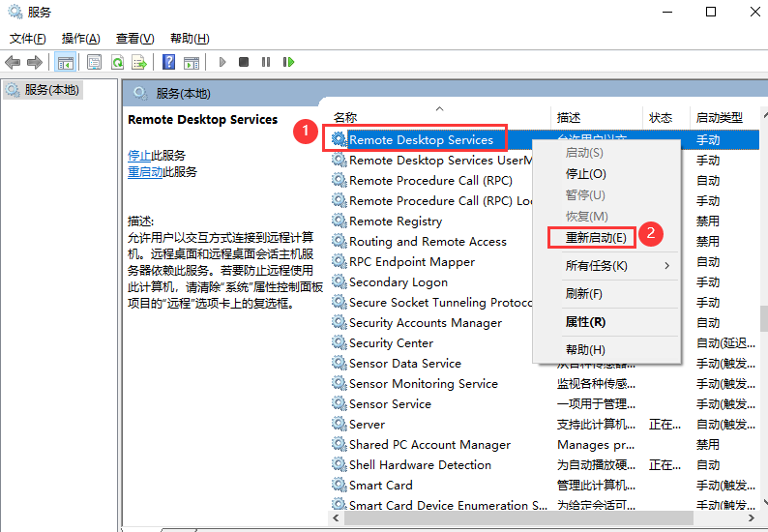Select Remote Procedure Call (RPC) service

pos(430,181)
